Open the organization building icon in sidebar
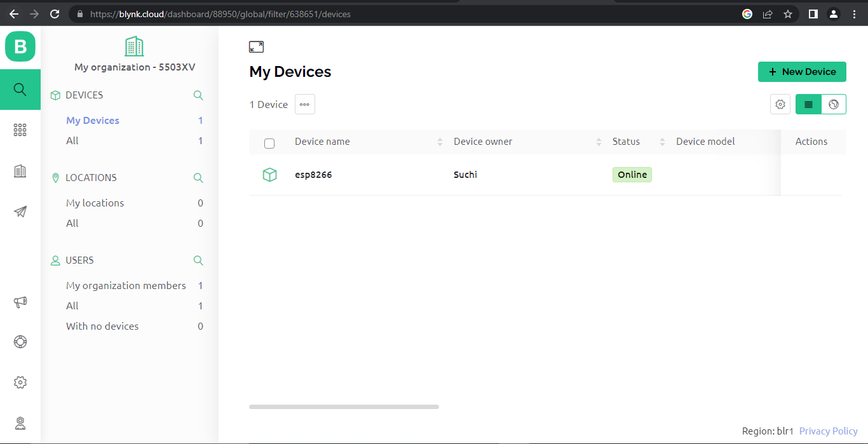This screenshot has height=444, width=868. [20, 171]
